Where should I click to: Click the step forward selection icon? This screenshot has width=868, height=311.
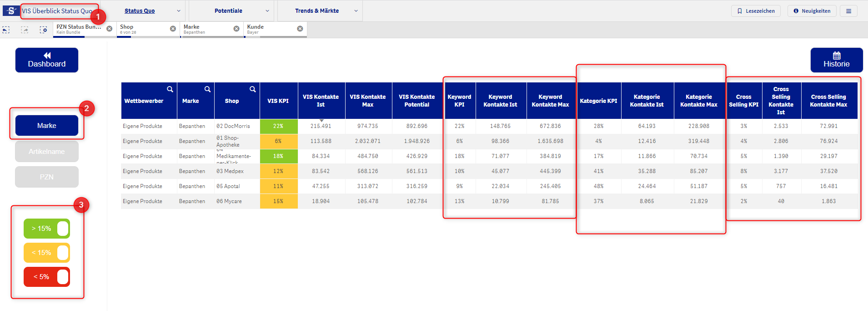[x=25, y=30]
